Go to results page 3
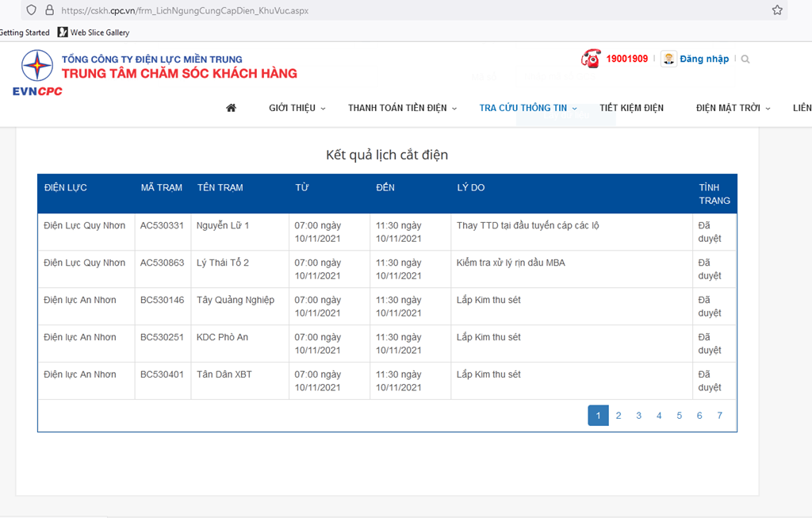Image resolution: width=812 pixels, height=518 pixels. (x=638, y=416)
